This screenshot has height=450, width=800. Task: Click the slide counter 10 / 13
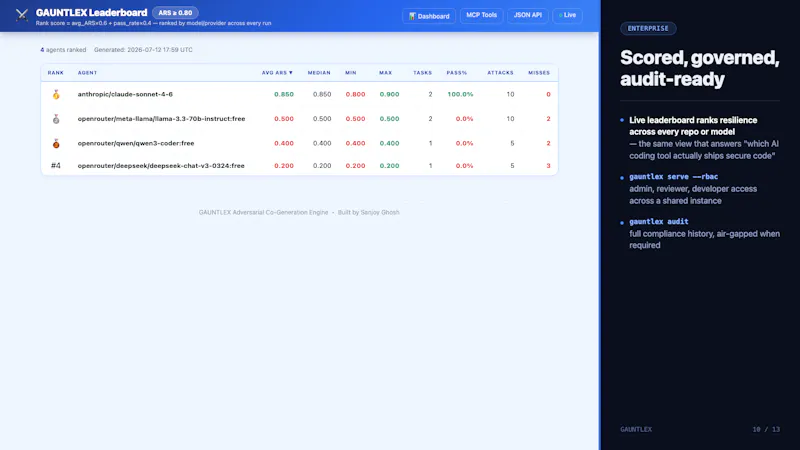pos(766,430)
